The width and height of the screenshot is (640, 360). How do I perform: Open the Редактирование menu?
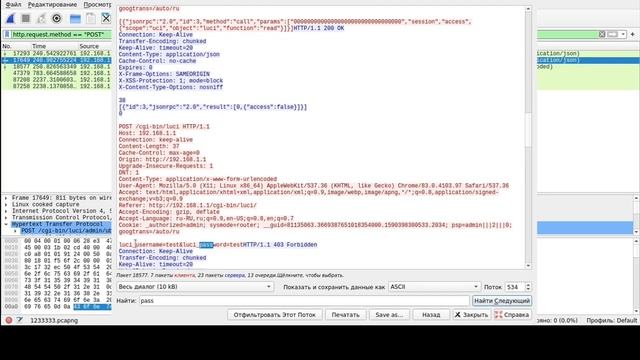click(52, 4)
